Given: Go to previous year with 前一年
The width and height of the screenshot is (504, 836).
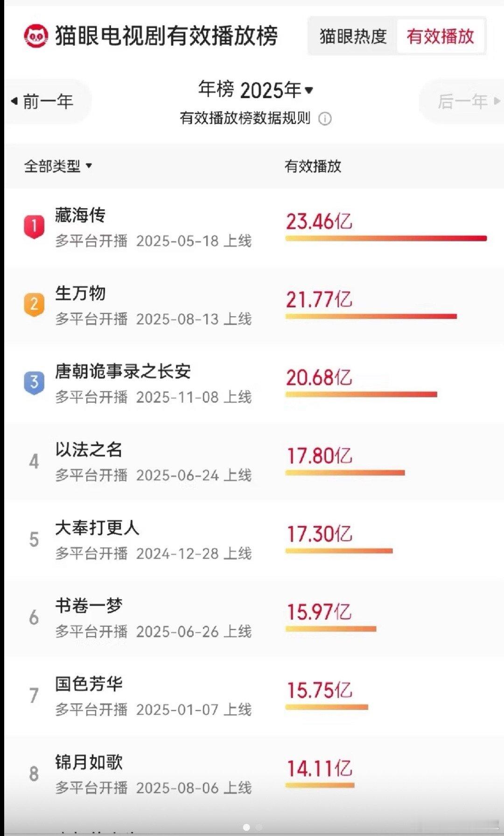Looking at the screenshot, I should 48,101.
